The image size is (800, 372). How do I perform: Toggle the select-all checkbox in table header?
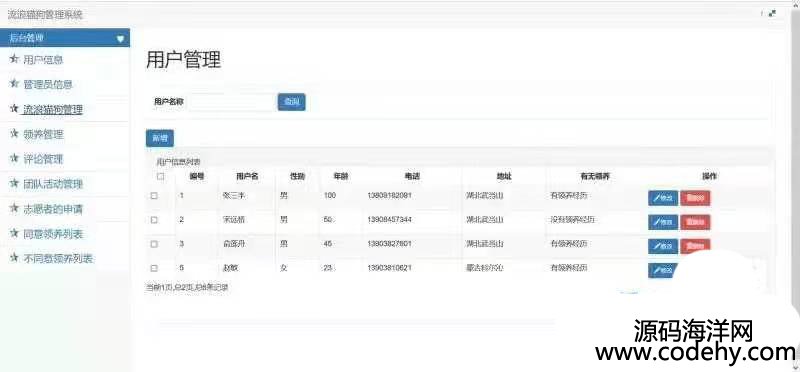click(161, 177)
